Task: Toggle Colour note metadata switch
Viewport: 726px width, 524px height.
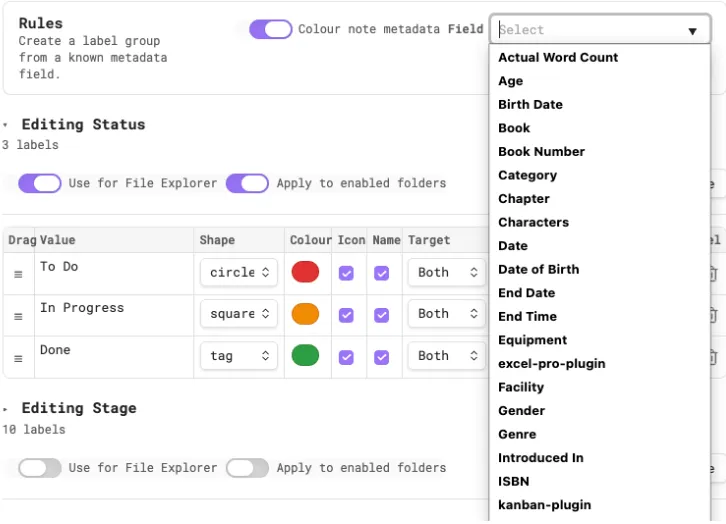Action: coord(270,29)
